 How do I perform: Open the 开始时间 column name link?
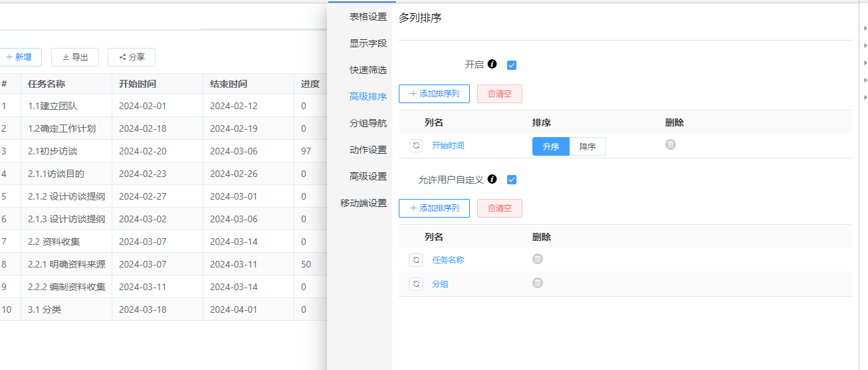448,146
